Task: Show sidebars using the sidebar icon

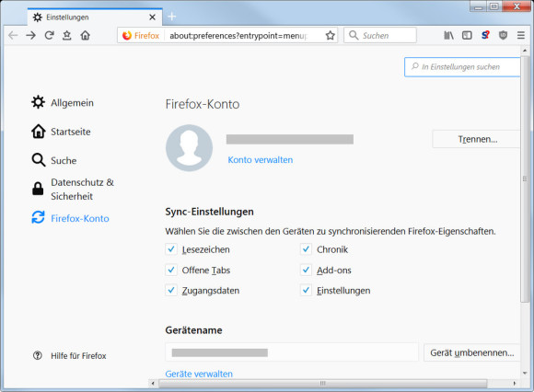Action: pos(467,35)
